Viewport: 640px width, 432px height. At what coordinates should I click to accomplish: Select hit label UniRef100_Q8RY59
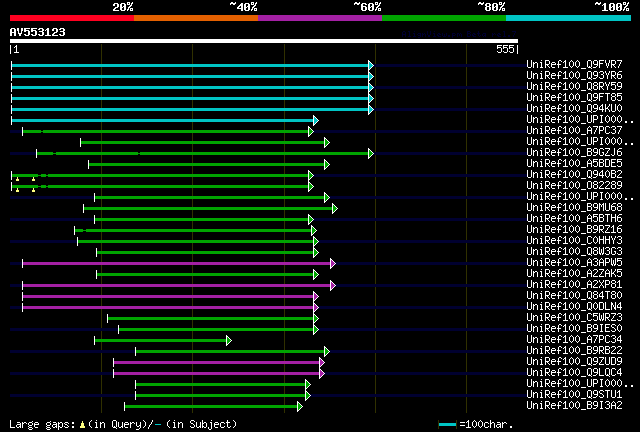click(x=574, y=86)
